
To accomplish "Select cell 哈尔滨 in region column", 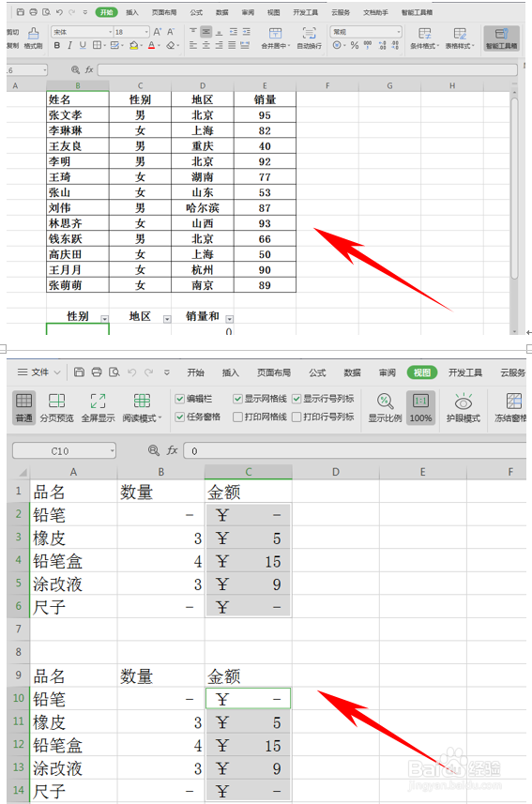I will (202, 207).
